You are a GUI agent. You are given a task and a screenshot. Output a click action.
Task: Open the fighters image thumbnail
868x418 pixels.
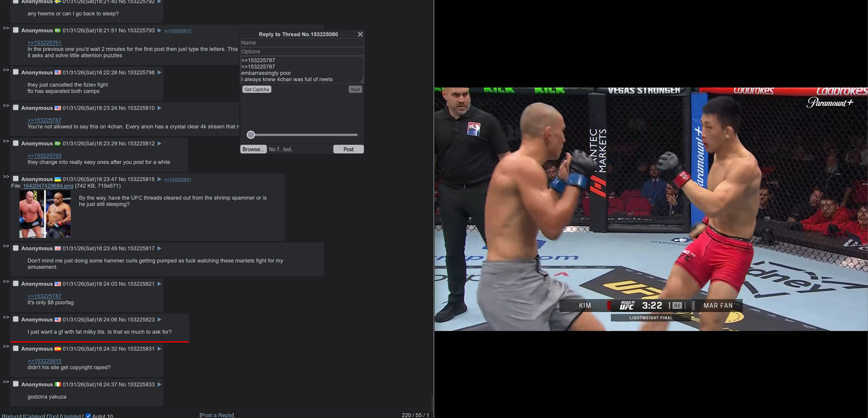point(45,214)
